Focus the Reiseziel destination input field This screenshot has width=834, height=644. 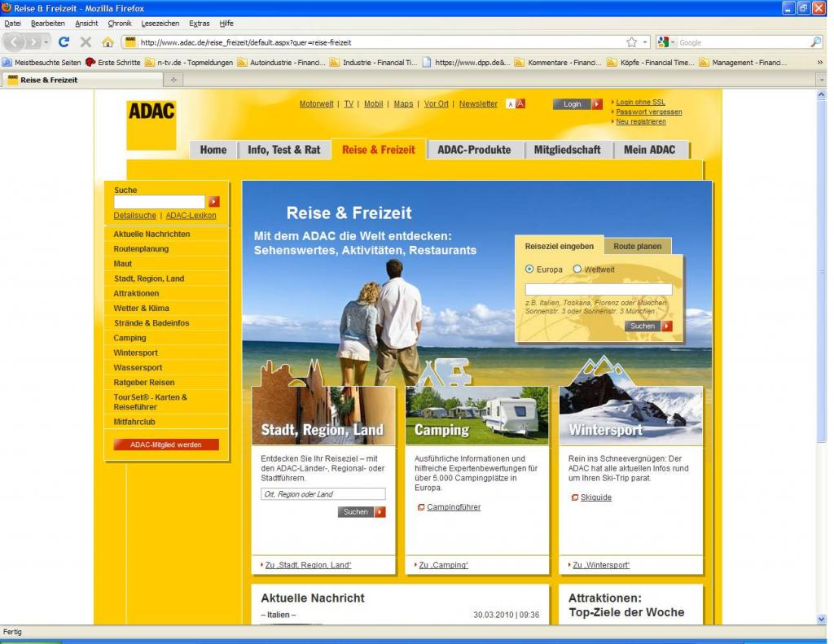coord(599,289)
